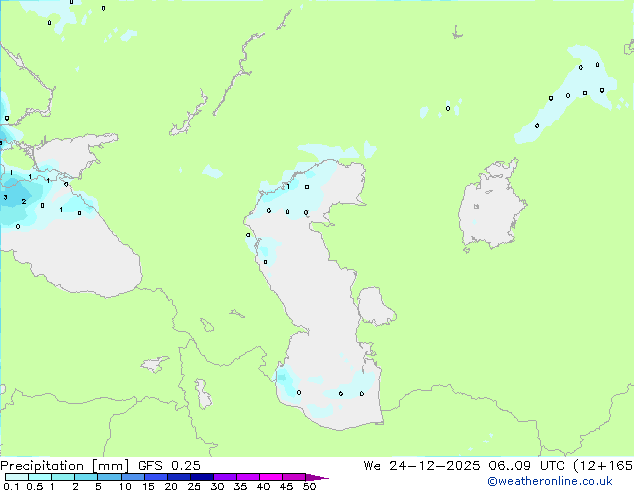The height and width of the screenshot is (490, 634).
Task: Click the '50' legend scale label
Action: point(309,486)
